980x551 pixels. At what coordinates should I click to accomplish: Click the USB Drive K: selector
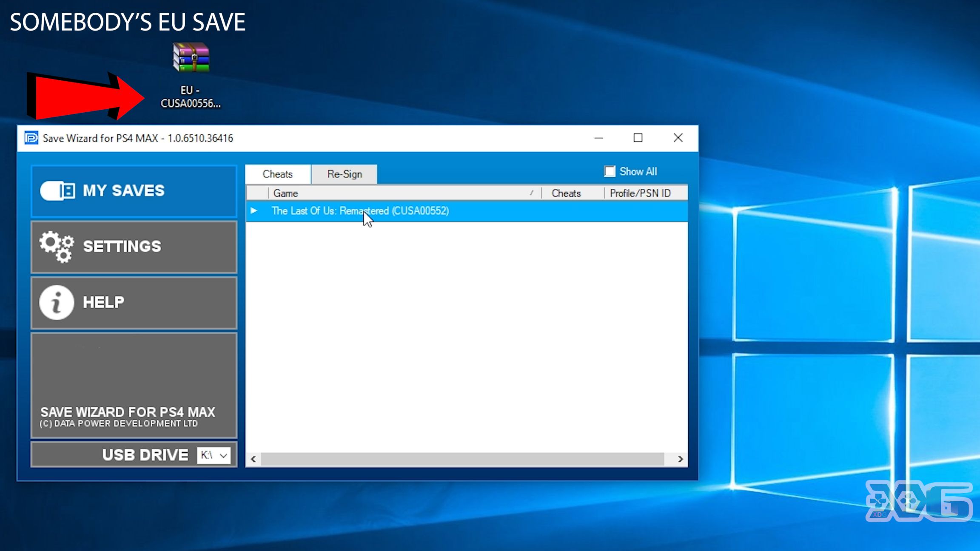tap(212, 455)
